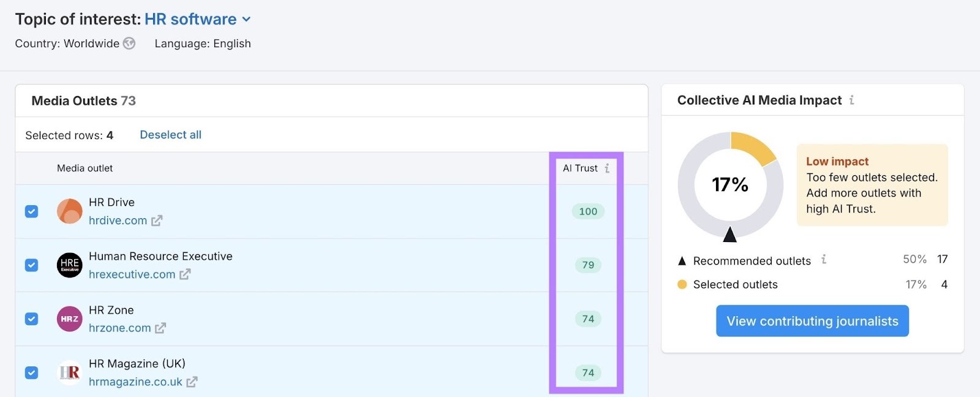This screenshot has height=397, width=980.
Task: Click the globe icon next to Worldwide
Action: click(128, 43)
